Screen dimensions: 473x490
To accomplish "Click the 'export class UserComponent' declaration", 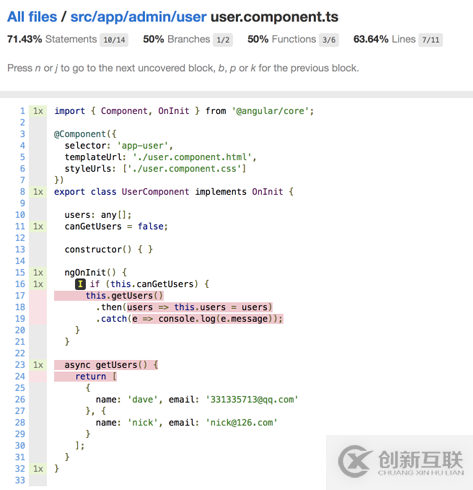I will 122,192.
